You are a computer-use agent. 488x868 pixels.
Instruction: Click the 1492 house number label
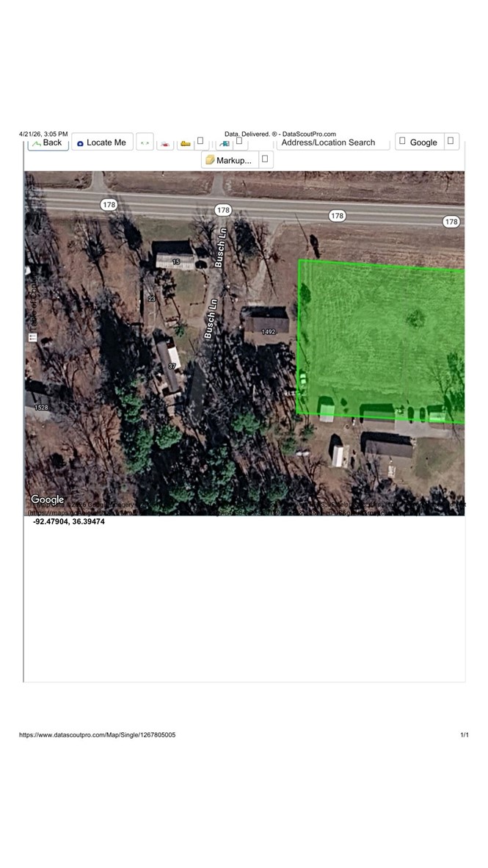click(269, 332)
